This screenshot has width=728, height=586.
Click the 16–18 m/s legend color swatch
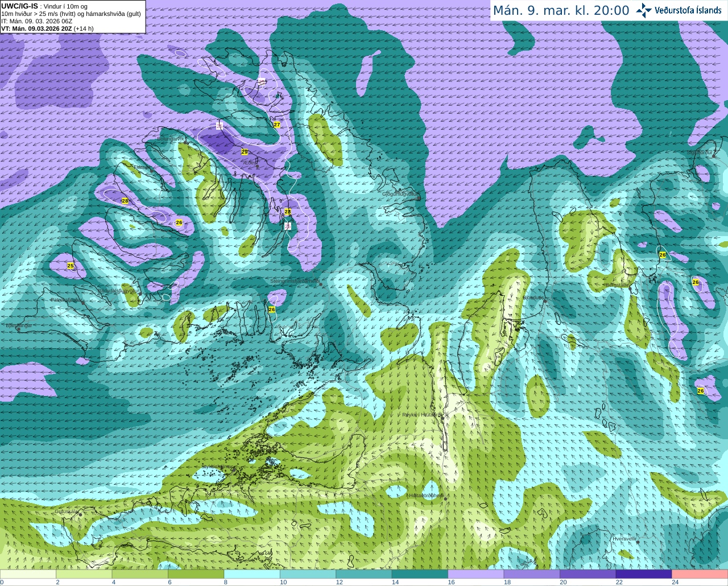click(476, 574)
